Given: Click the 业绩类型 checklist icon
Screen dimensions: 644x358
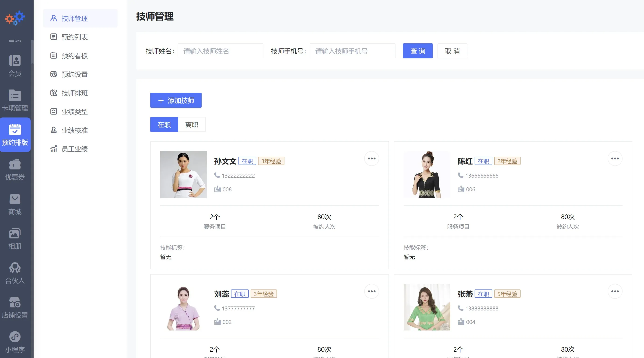Looking at the screenshot, I should coord(53,111).
